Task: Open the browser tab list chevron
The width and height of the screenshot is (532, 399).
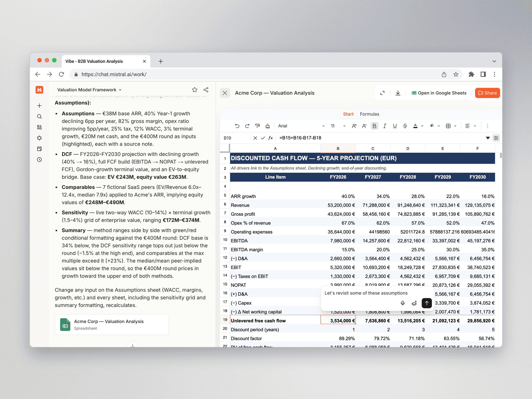Action: coord(494,61)
